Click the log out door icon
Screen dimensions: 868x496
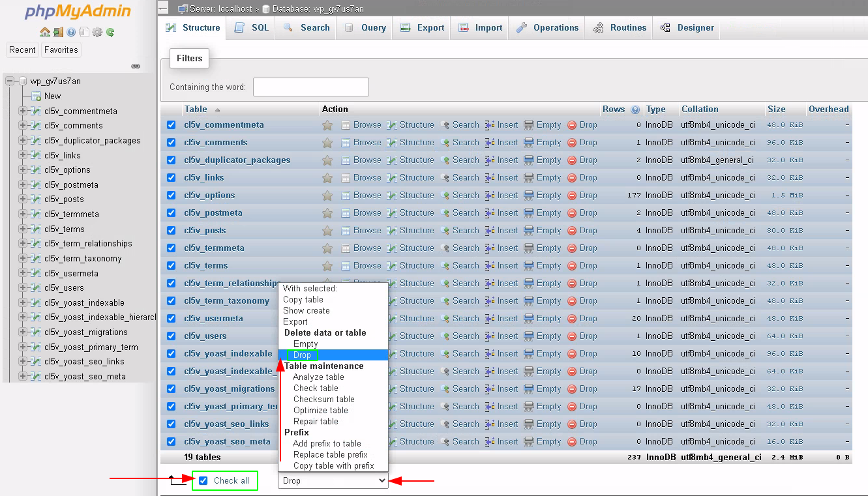(x=58, y=32)
